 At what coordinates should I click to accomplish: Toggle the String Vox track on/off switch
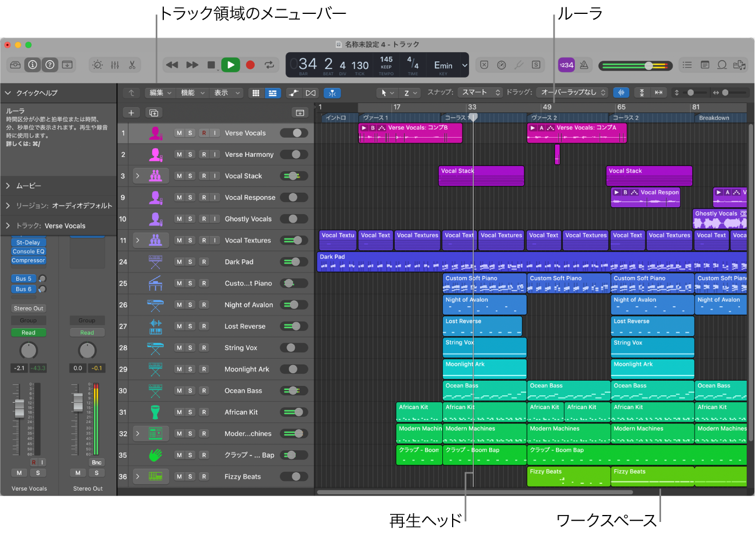tap(294, 348)
